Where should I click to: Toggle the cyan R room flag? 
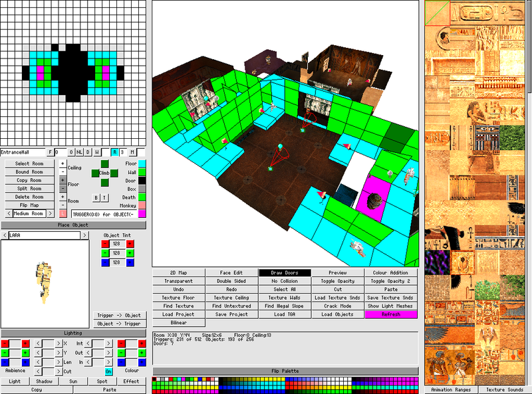[x=114, y=152]
